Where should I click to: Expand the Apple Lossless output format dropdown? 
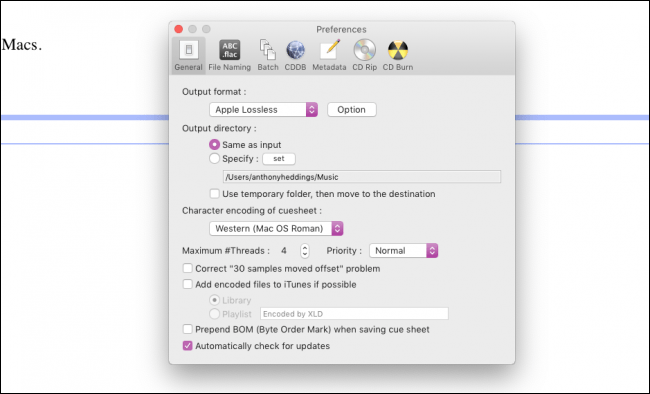(263, 109)
